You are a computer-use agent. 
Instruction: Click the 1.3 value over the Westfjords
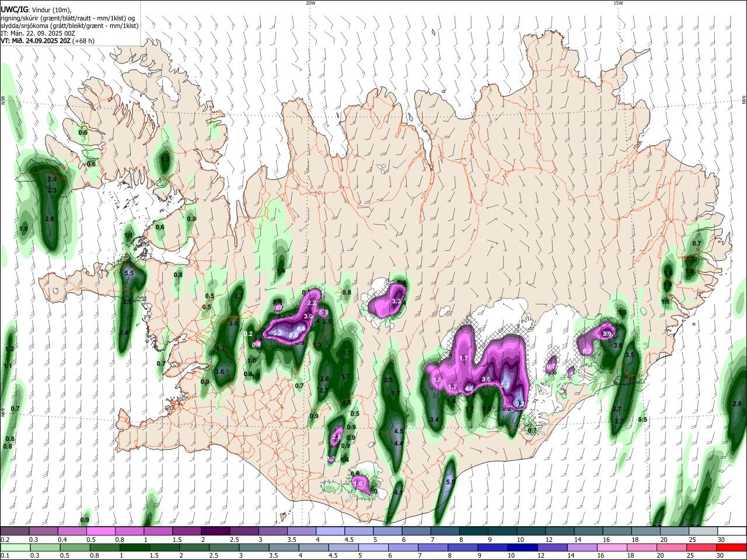point(165,159)
